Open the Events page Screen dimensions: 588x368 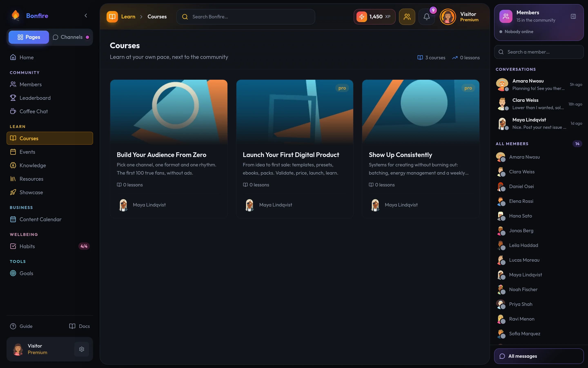pos(50,152)
